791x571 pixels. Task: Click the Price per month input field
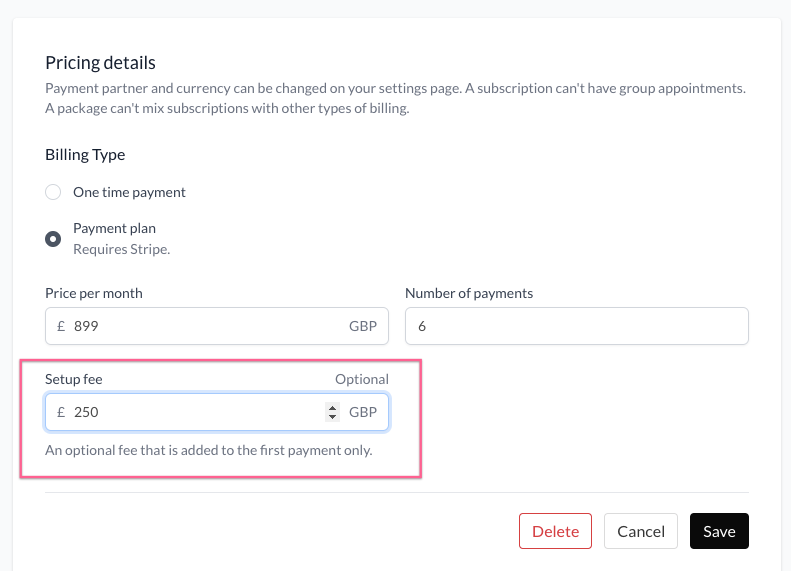point(200,326)
